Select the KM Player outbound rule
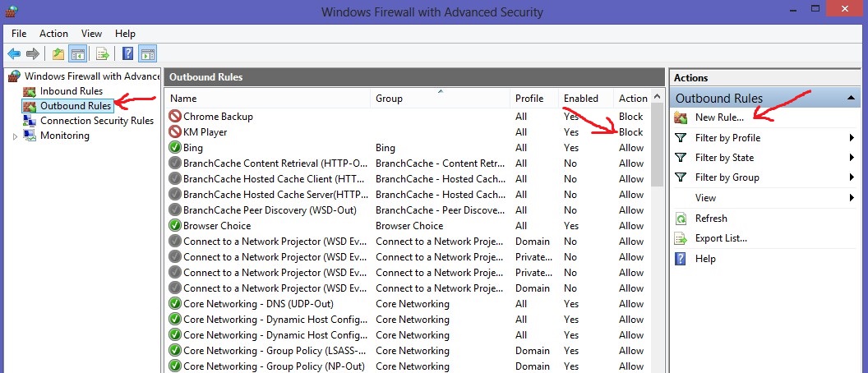The height and width of the screenshot is (373, 868). (205, 132)
